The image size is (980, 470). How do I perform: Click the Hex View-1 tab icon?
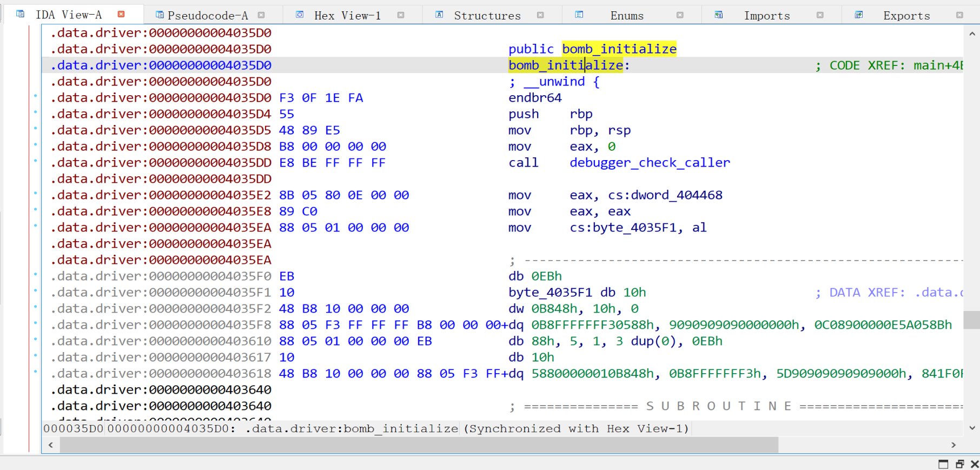click(300, 15)
